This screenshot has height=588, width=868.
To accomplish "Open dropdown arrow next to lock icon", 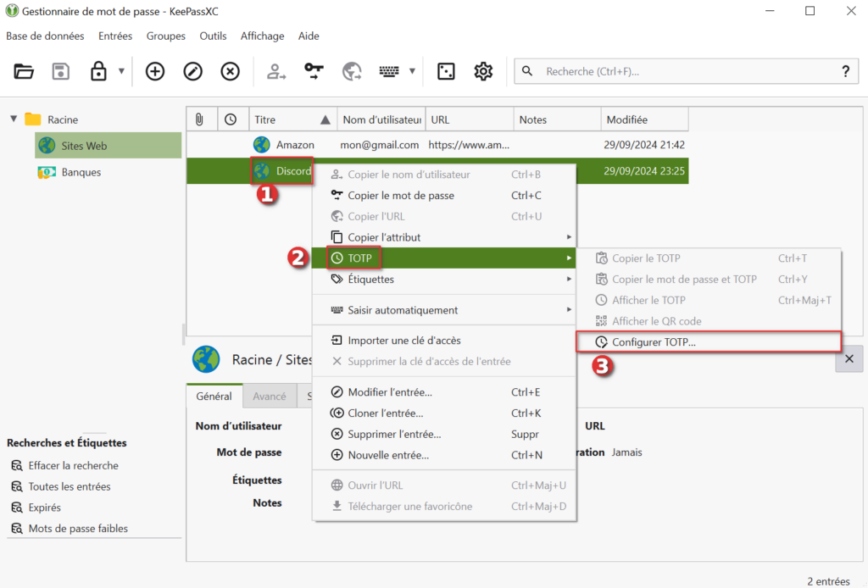I will point(121,72).
